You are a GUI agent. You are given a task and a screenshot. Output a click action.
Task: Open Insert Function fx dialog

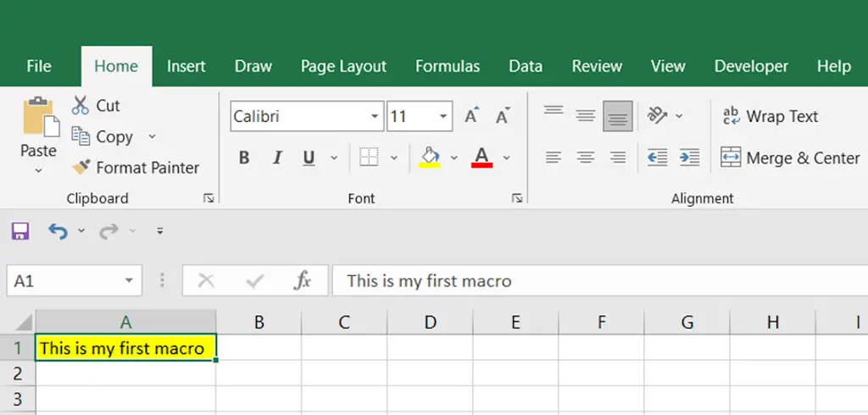coord(303,281)
